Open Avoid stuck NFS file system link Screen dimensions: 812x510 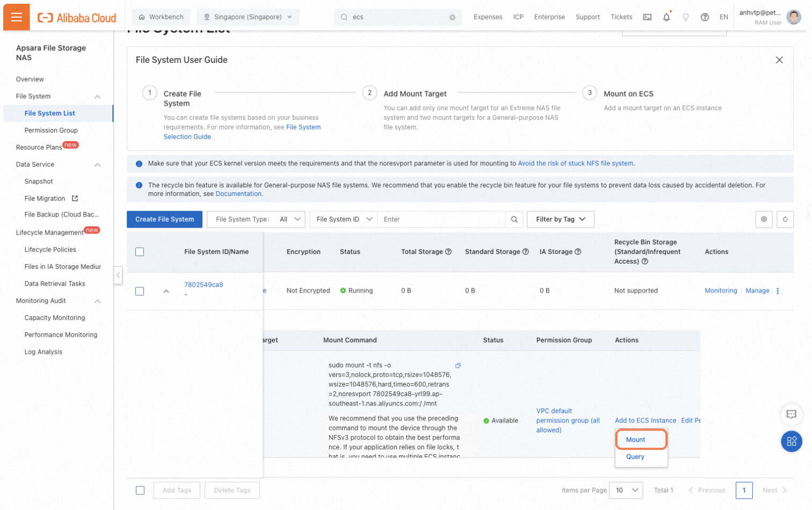coord(576,163)
